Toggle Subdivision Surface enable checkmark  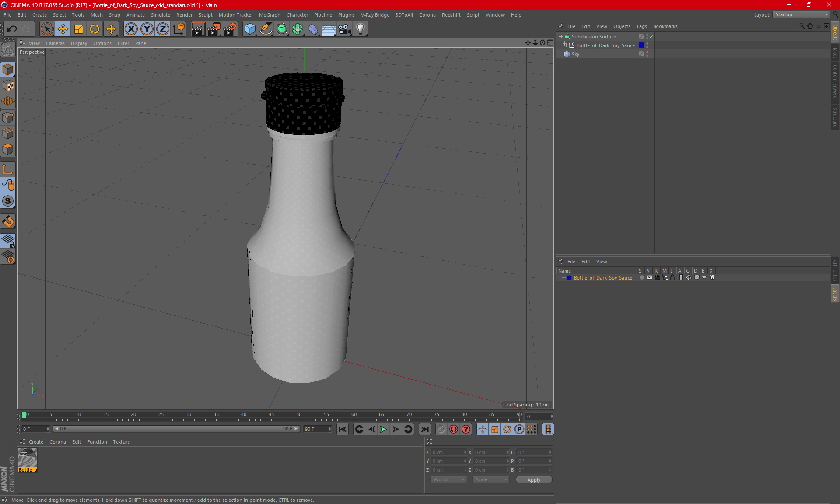(x=651, y=37)
